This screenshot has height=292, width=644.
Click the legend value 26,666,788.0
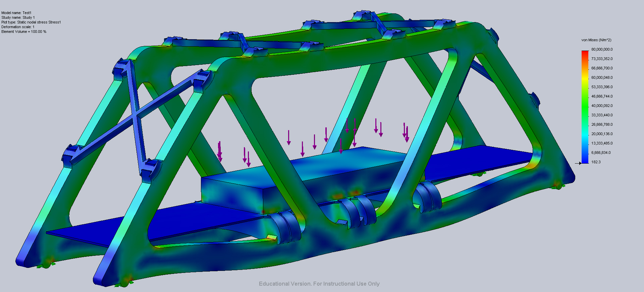[x=602, y=124]
